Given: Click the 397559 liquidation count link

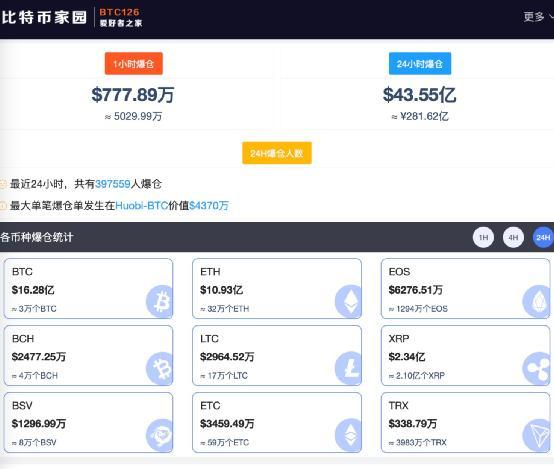Looking at the screenshot, I should coord(113,184).
